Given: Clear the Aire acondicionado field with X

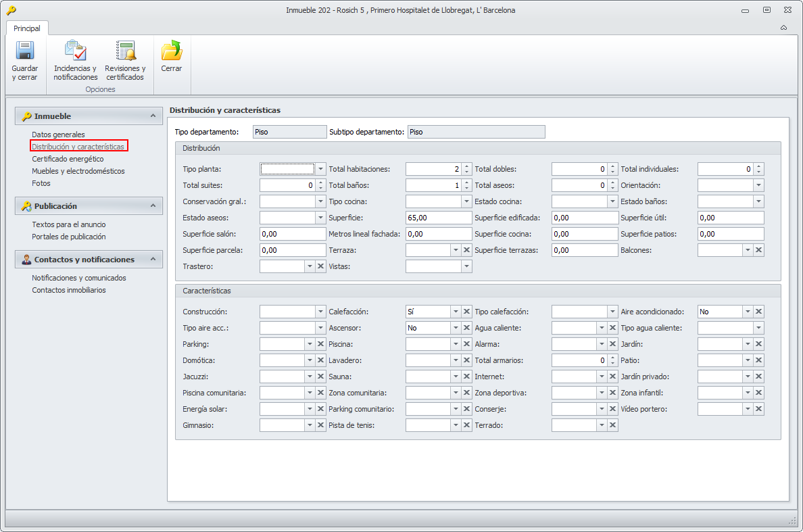Looking at the screenshot, I should coord(758,312).
